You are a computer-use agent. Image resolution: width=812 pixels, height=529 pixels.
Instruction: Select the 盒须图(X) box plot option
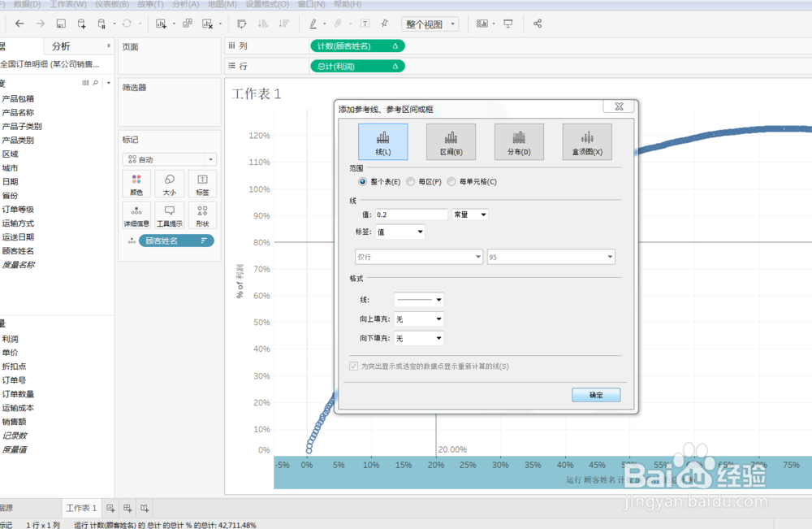[587, 141]
